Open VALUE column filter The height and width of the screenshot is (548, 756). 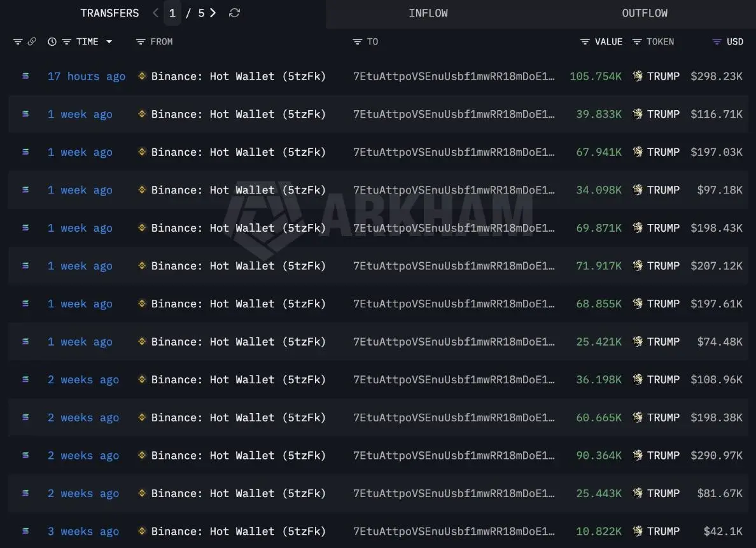tap(585, 41)
